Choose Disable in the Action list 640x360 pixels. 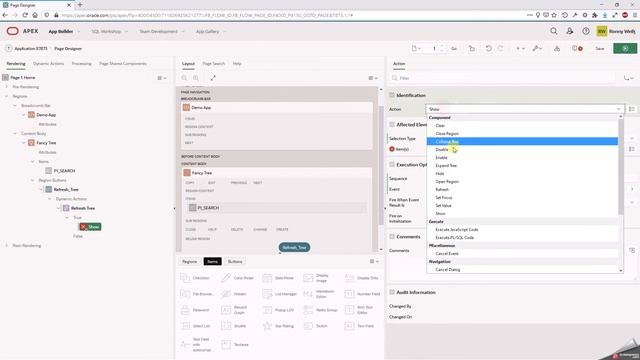[522, 149]
